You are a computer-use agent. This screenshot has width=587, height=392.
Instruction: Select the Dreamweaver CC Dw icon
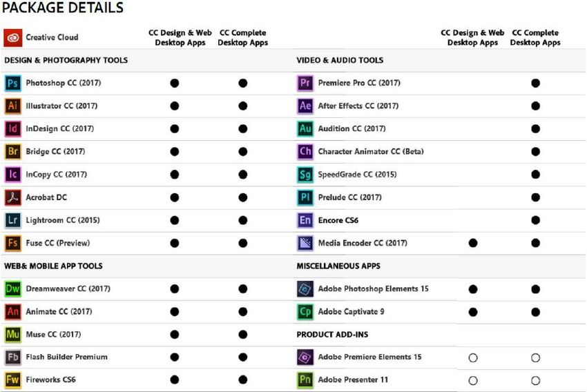[12, 288]
